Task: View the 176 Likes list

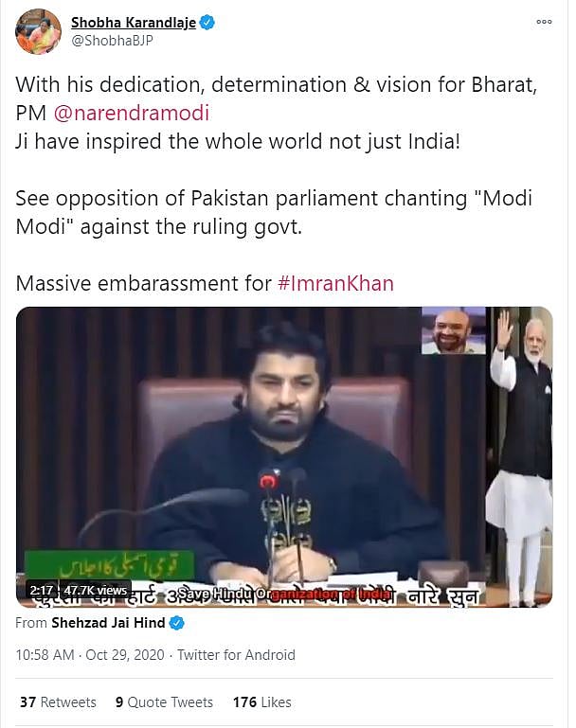Action: 262,702
